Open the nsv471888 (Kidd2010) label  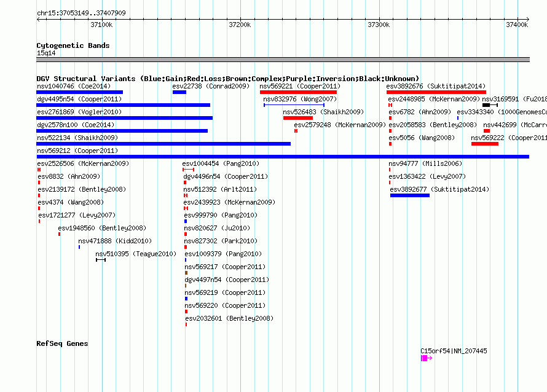(115, 241)
